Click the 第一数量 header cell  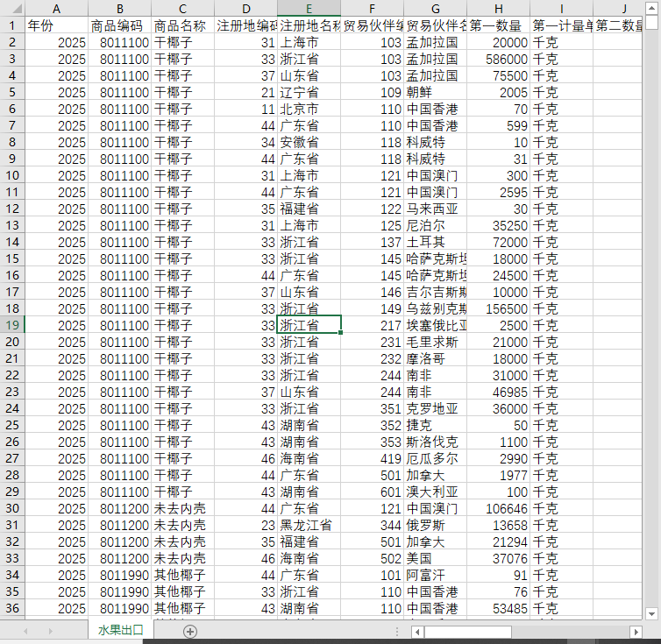[498, 25]
